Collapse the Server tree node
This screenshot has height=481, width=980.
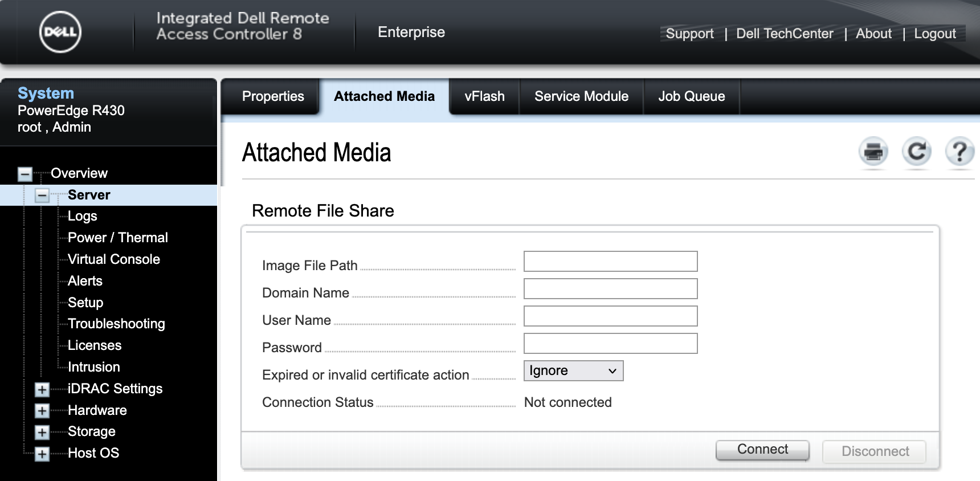[42, 195]
